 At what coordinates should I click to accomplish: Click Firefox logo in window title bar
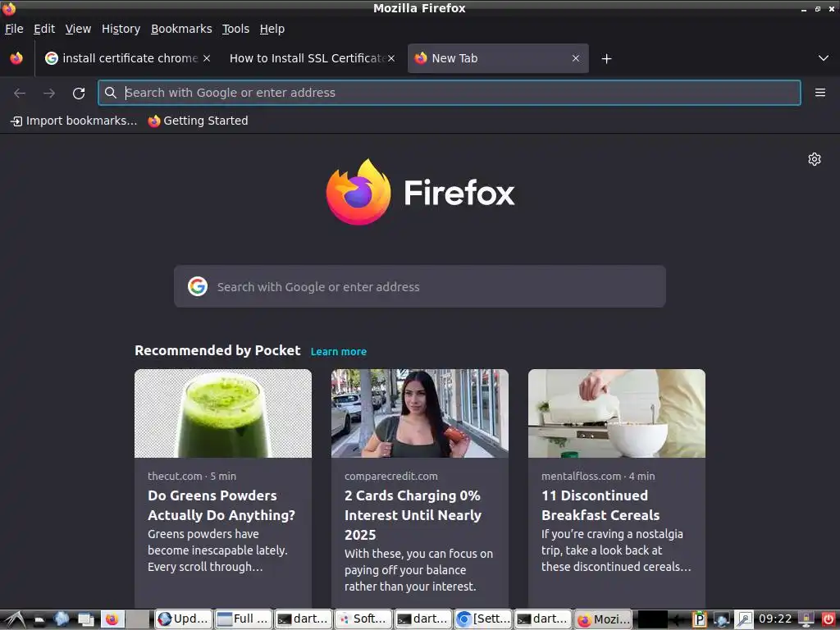[8, 8]
